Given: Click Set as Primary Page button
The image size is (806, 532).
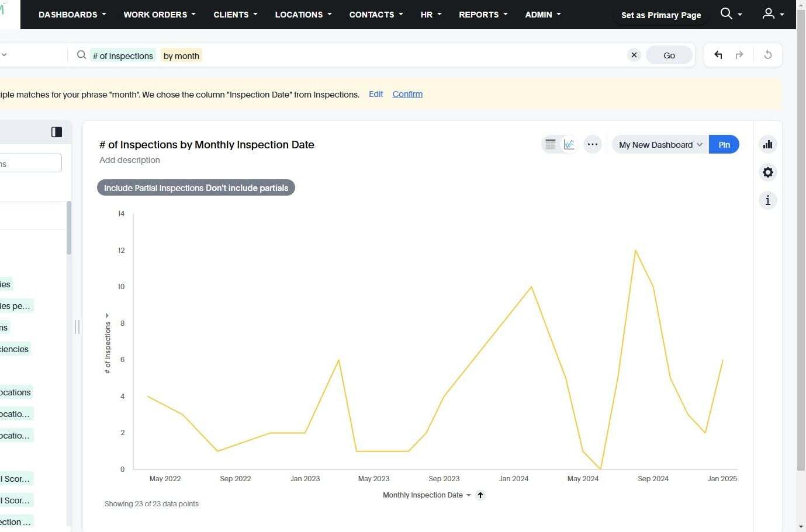Looking at the screenshot, I should pyautogui.click(x=661, y=15).
